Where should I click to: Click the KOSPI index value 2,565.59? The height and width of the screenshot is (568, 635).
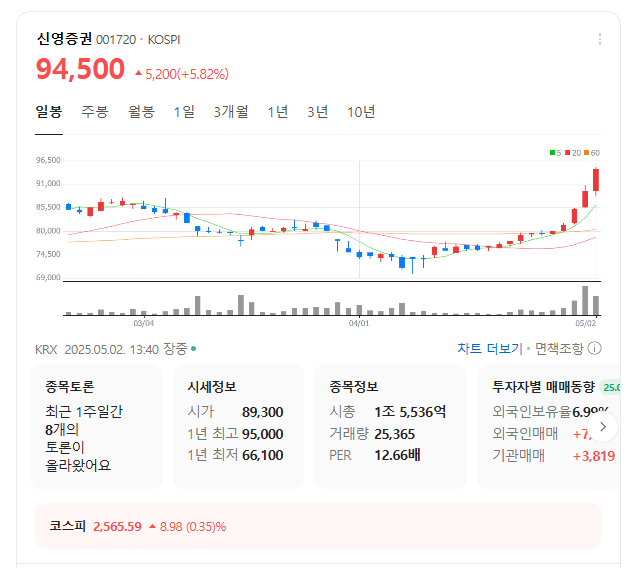click(117, 526)
